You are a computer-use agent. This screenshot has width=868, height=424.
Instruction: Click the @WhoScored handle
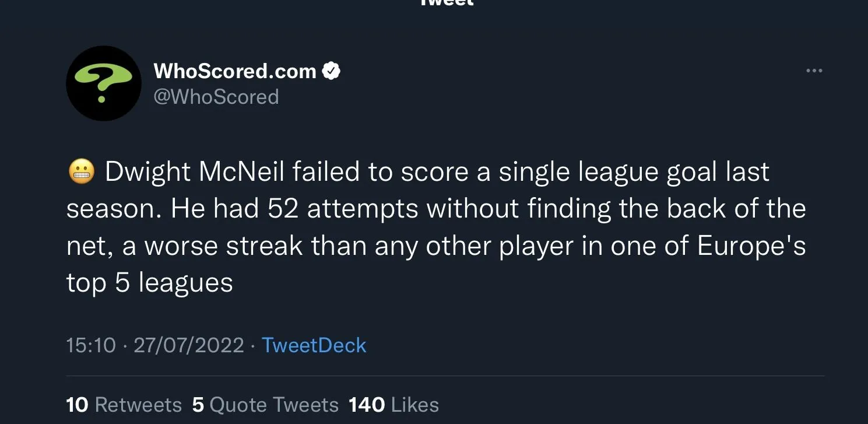(216, 96)
